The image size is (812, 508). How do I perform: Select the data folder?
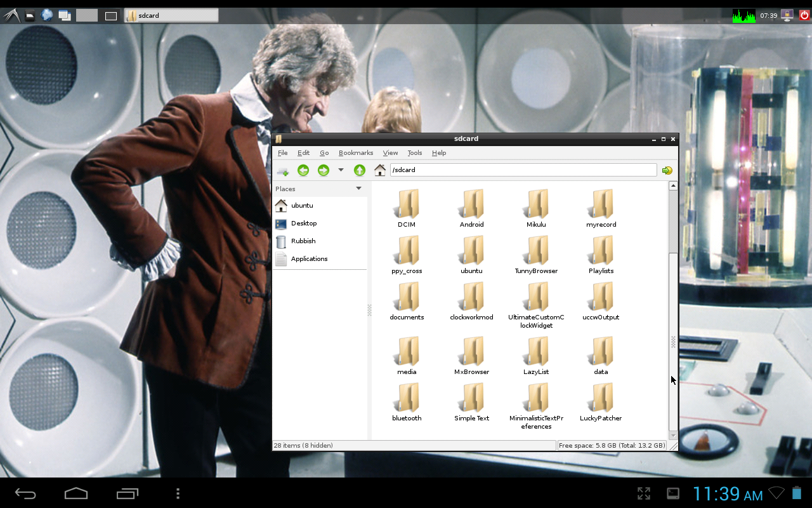tap(601, 356)
